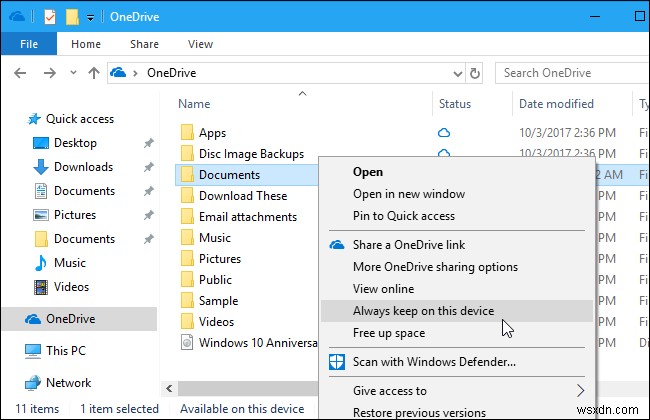Viewport: 650px width, 420px height.
Task: Click the pin icon next to Downloads
Action: pyautogui.click(x=148, y=167)
